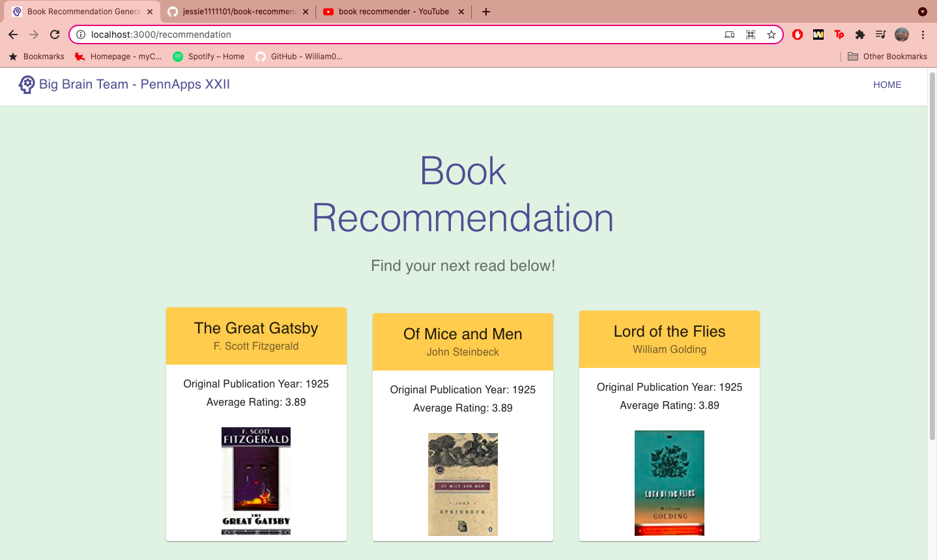Screen dimensions: 937x560
Task: Open the red Opera-style extension icon
Action: (798, 35)
